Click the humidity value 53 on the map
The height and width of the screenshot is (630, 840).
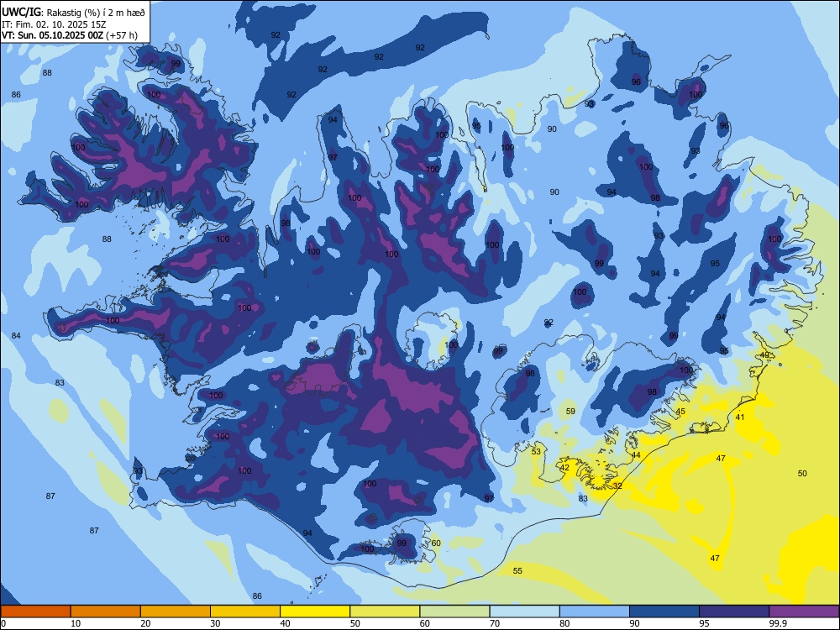536,452
